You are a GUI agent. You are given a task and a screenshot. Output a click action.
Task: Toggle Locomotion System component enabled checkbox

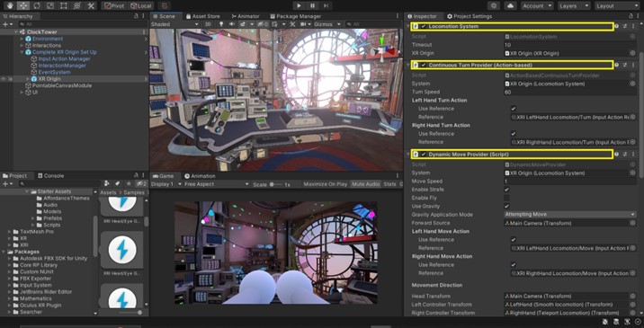(423, 26)
